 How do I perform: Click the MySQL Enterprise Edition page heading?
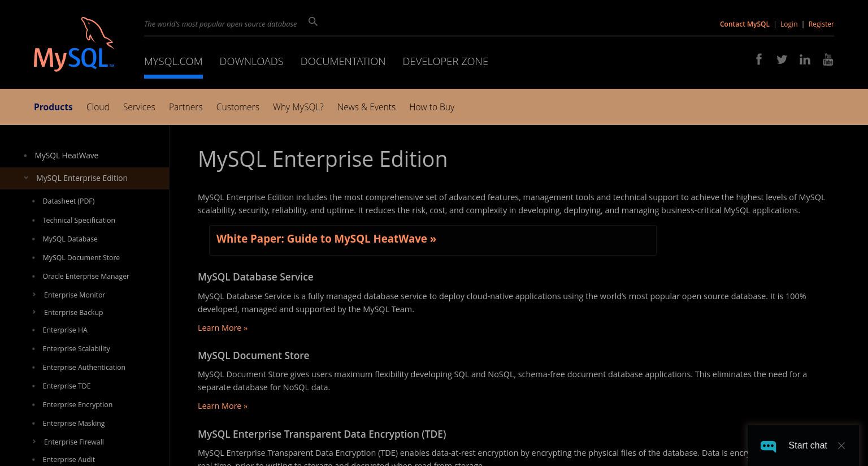coord(323,159)
